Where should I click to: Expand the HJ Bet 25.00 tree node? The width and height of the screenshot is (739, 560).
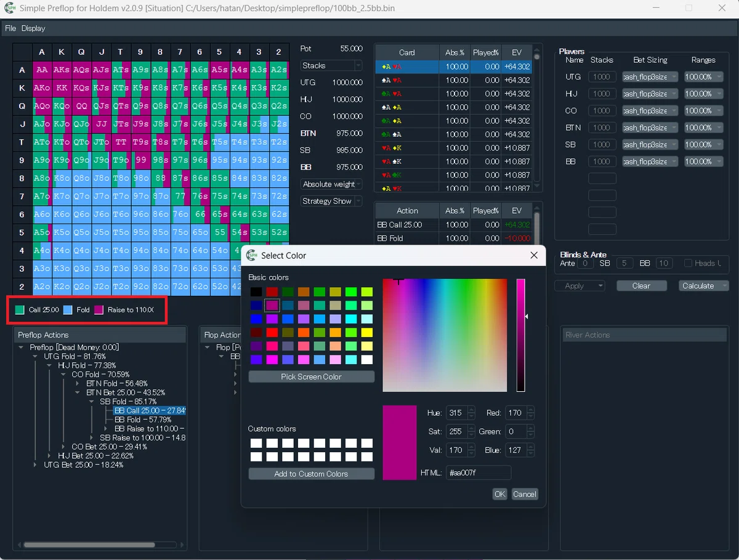coord(50,456)
